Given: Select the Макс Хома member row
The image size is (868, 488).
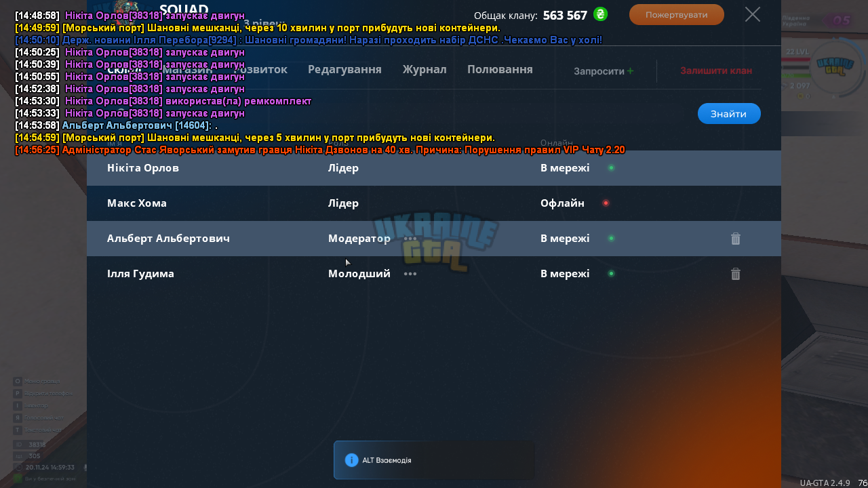Looking at the screenshot, I should tap(434, 203).
